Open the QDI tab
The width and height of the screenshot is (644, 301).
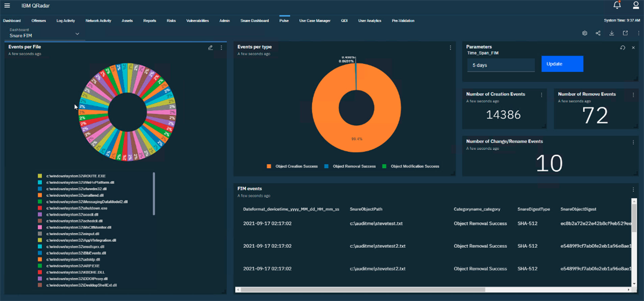pos(345,20)
